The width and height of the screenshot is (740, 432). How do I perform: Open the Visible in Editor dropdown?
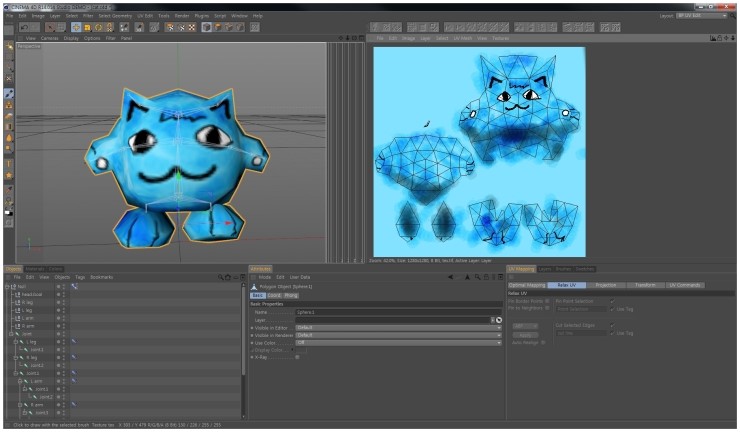coord(398,328)
